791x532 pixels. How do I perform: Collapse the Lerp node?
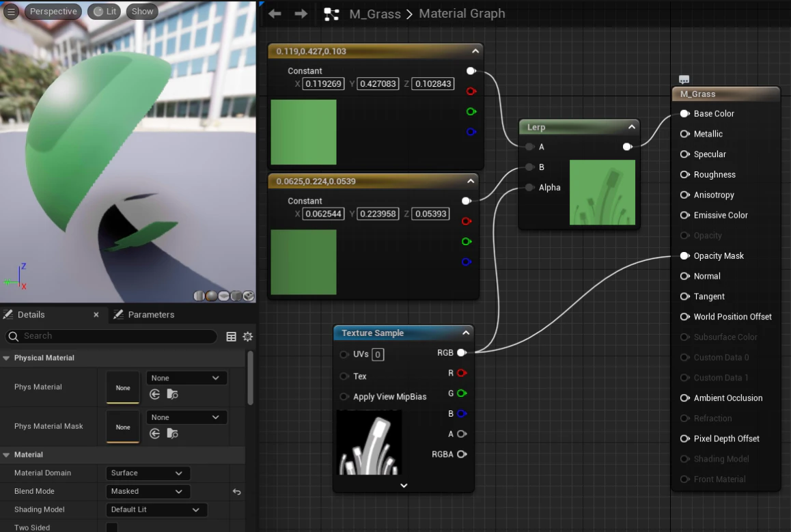[x=632, y=127]
